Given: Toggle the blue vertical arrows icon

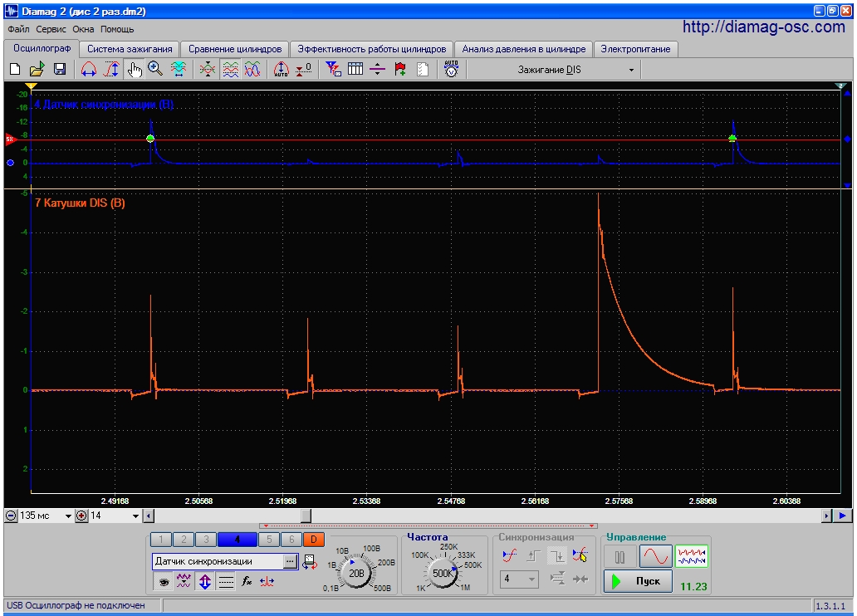Looking at the screenshot, I should pos(205,582).
